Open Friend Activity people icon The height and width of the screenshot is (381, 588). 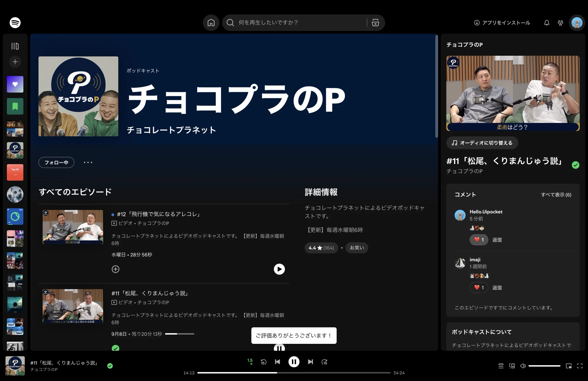pyautogui.click(x=560, y=23)
